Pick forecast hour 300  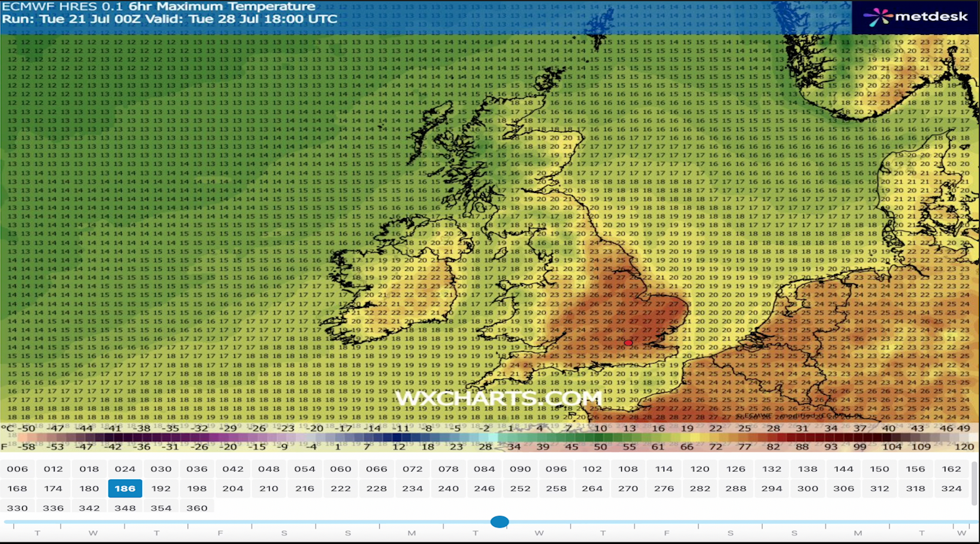pyautogui.click(x=808, y=489)
